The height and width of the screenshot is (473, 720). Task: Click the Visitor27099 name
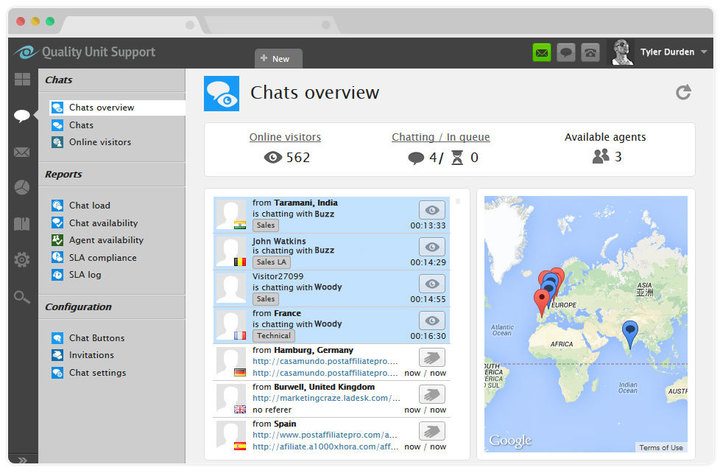(278, 276)
